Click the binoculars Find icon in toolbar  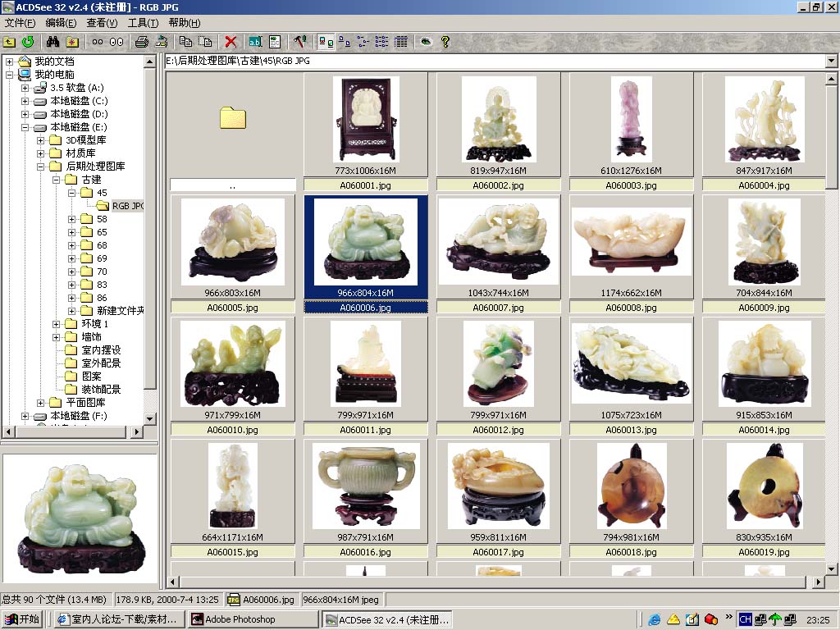(53, 41)
